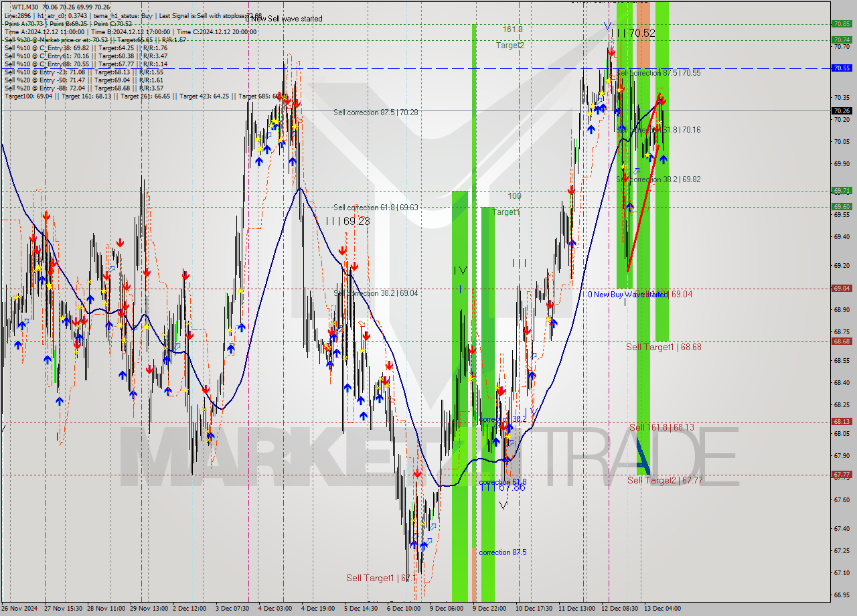Click the '9 Dec 22:00' time axis label
The height and width of the screenshot is (616, 857).
point(489,609)
